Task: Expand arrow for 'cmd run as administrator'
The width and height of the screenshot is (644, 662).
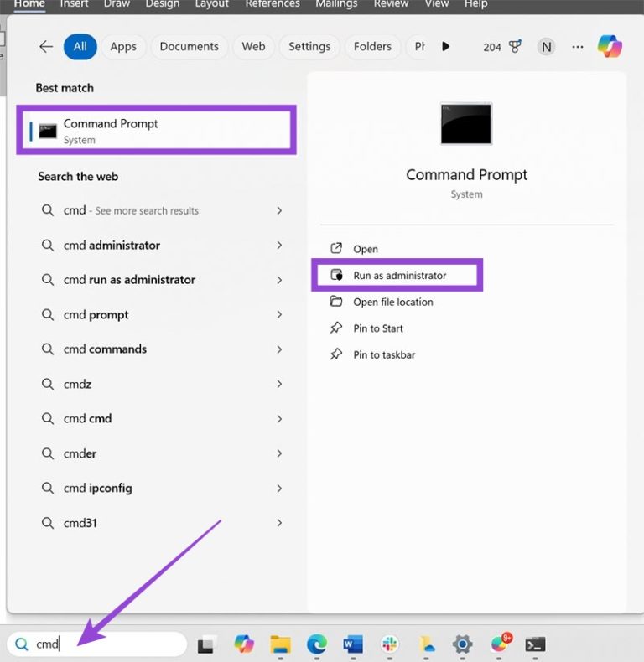Action: click(279, 280)
